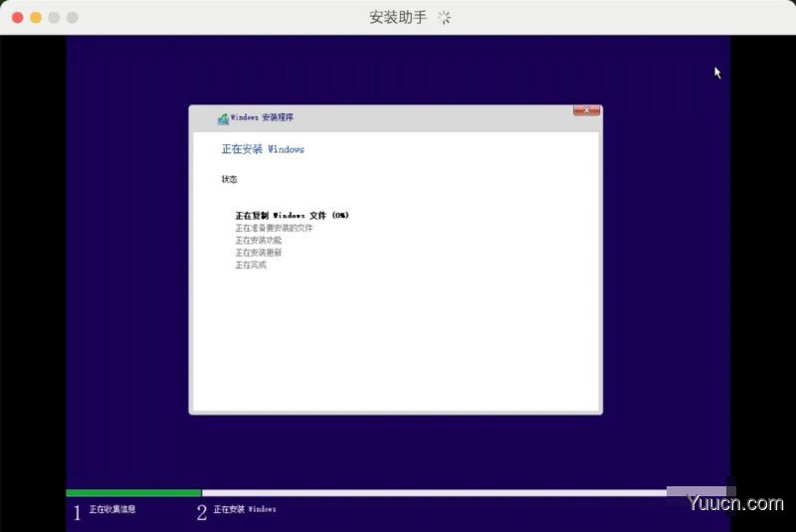The image size is (796, 532).
Task: Click the green completed progress bar segment
Action: click(x=134, y=492)
